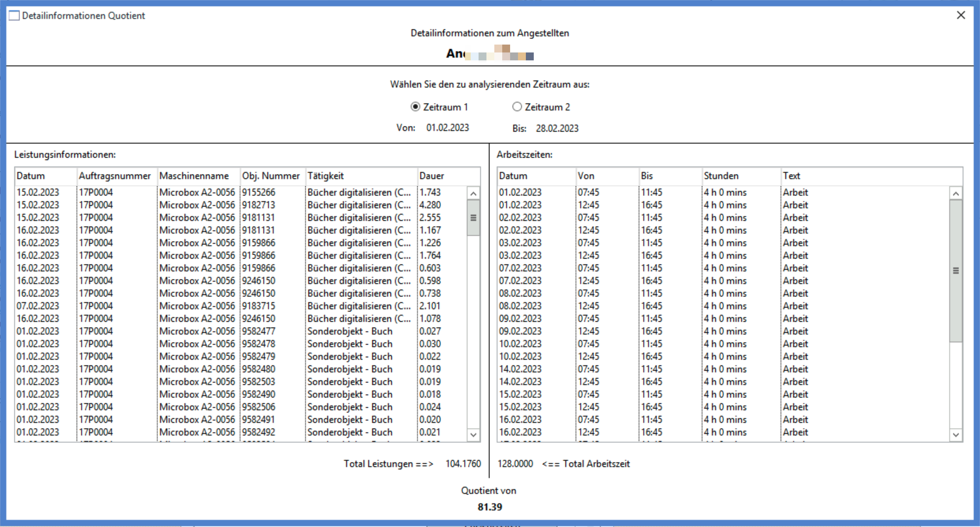Select the Zeitraum 2 radio button

517,107
